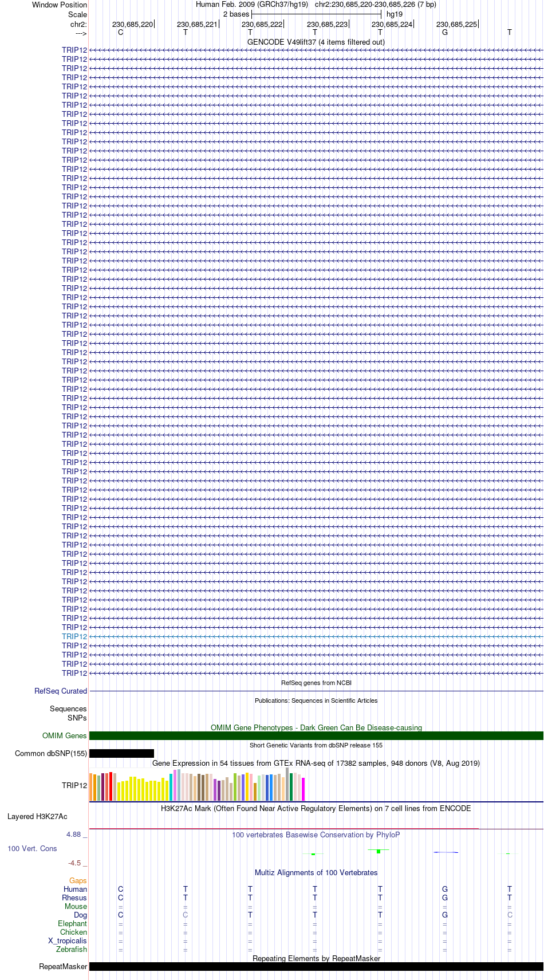Click the black dbSNP variant item
Viewport: 544px width, 980px height.
121,754
